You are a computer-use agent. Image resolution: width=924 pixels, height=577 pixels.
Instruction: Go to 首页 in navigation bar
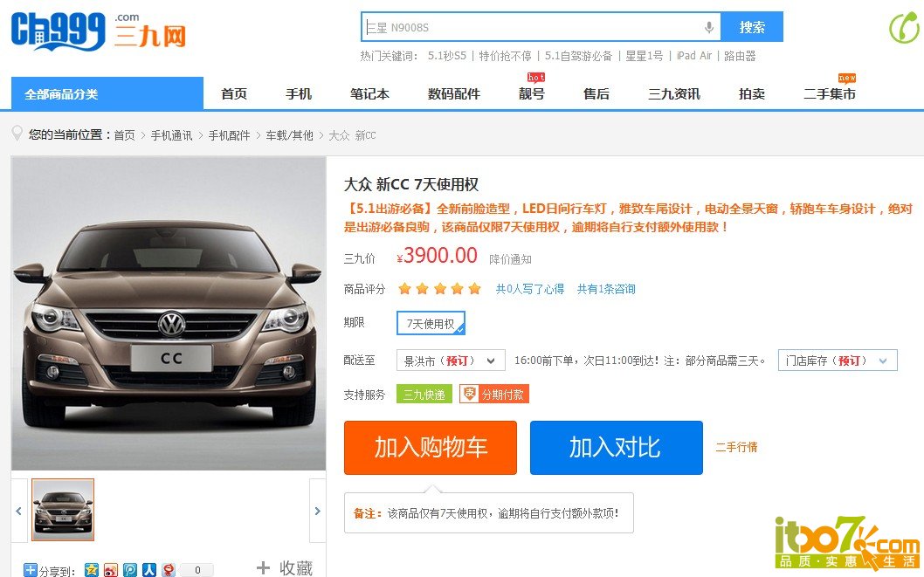point(234,93)
